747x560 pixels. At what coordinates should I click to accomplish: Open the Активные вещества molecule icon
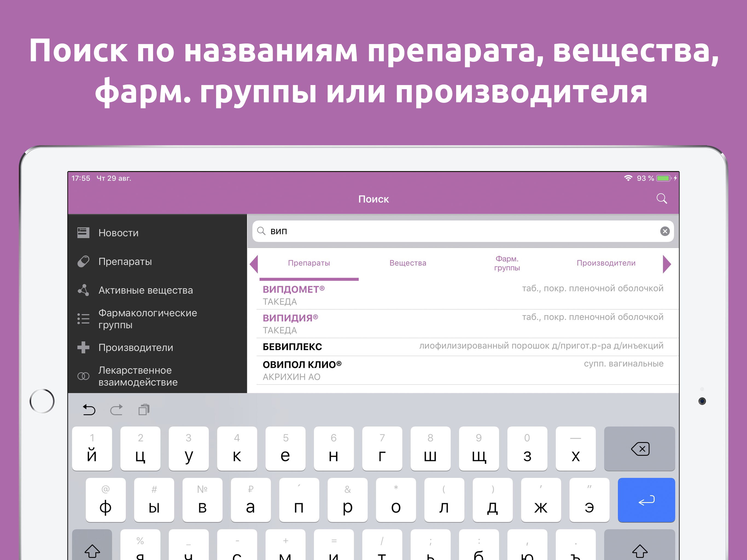(83, 290)
